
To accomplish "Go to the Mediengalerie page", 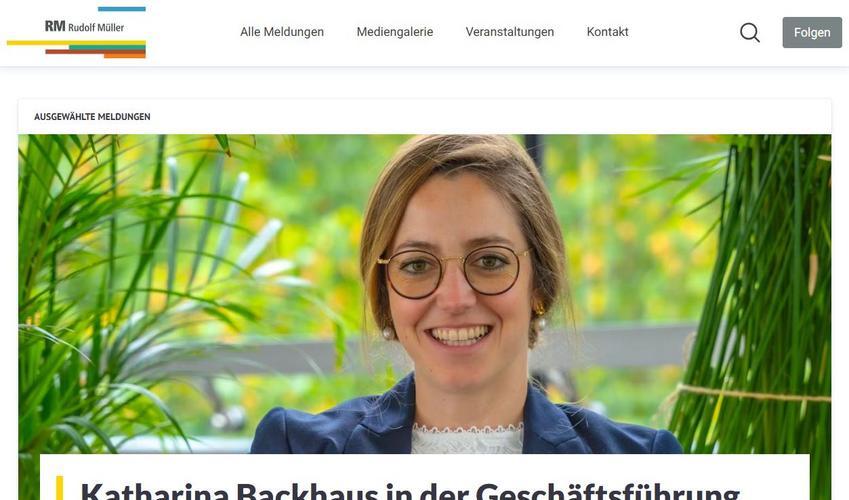I will (395, 32).
